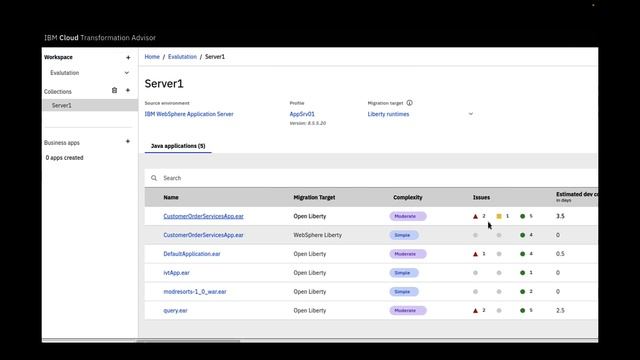Select Server1 collection in sidebar

[x=90, y=105]
